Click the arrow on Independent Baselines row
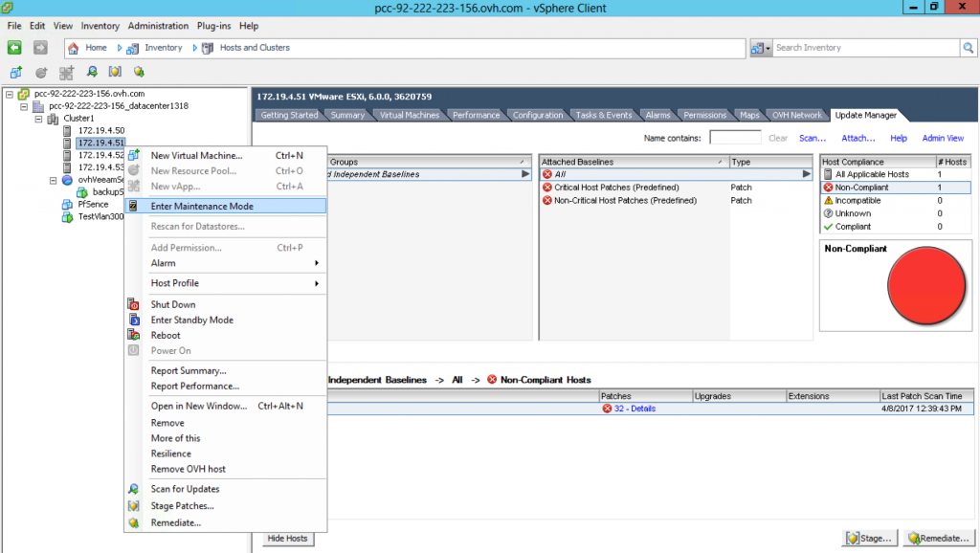980x553 pixels. click(525, 174)
